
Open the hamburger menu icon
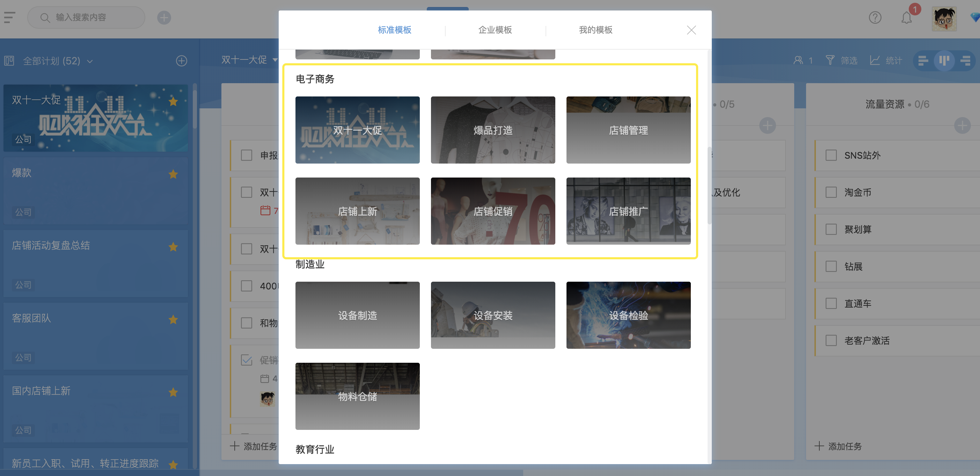click(9, 17)
